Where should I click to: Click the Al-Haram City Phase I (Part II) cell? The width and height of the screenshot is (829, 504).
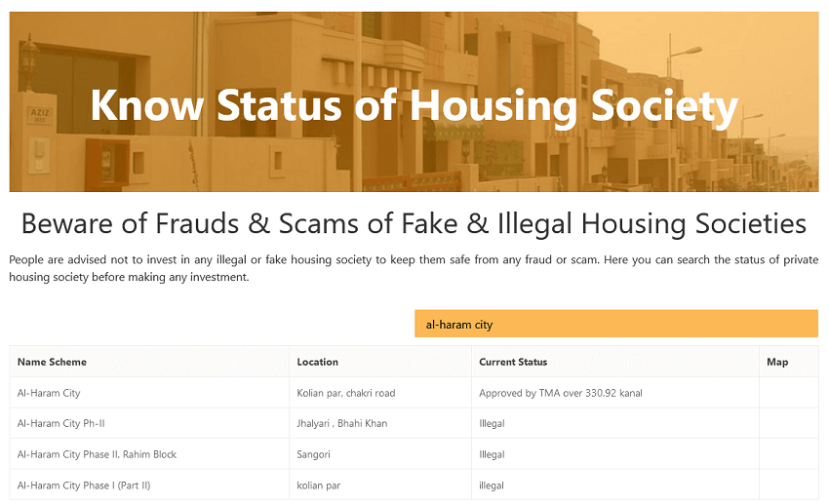point(84,485)
